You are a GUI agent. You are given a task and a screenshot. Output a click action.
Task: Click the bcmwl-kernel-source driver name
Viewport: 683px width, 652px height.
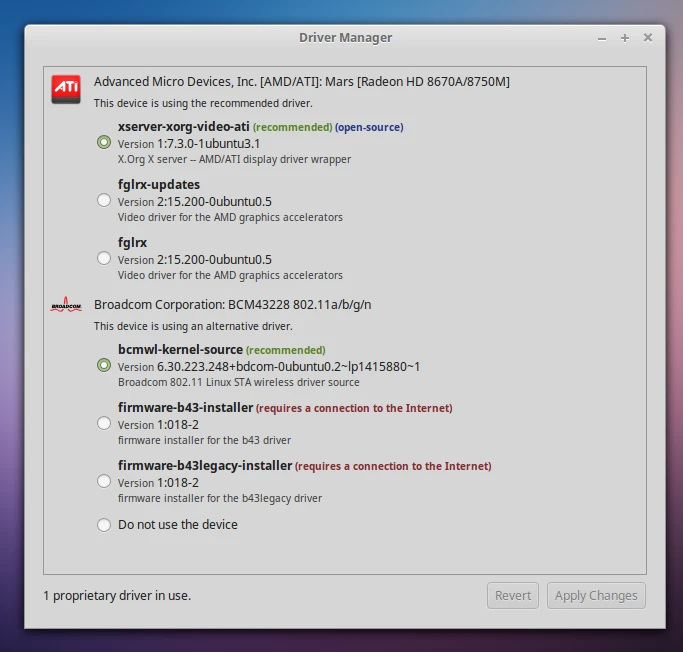tap(180, 349)
